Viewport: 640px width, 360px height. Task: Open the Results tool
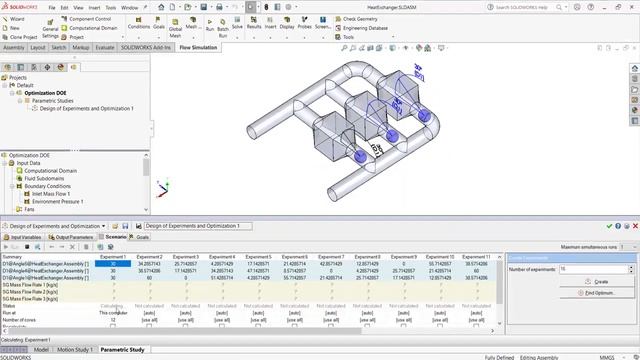tap(254, 23)
